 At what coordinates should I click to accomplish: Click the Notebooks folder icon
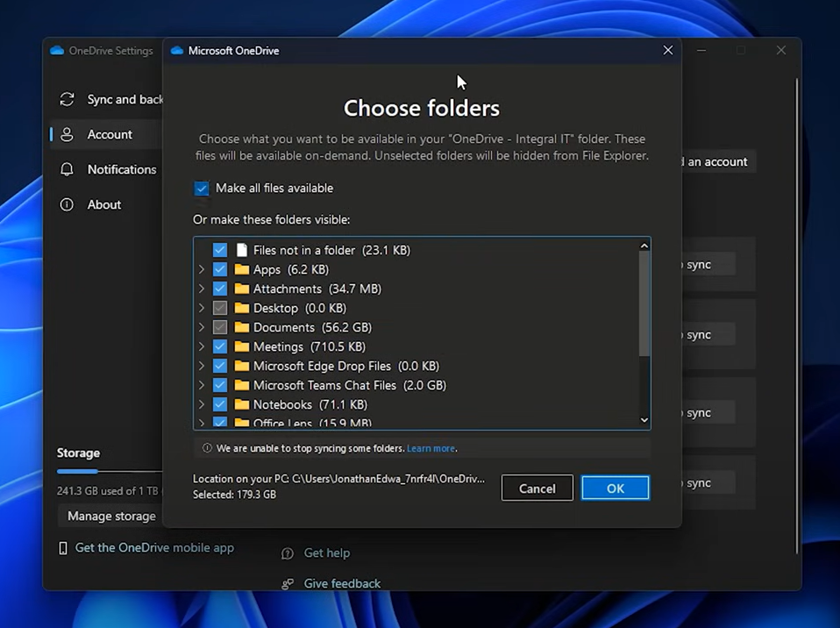tap(242, 404)
